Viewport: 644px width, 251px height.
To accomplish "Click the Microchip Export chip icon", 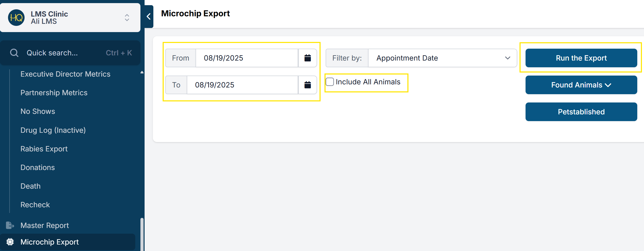I will coord(10,242).
